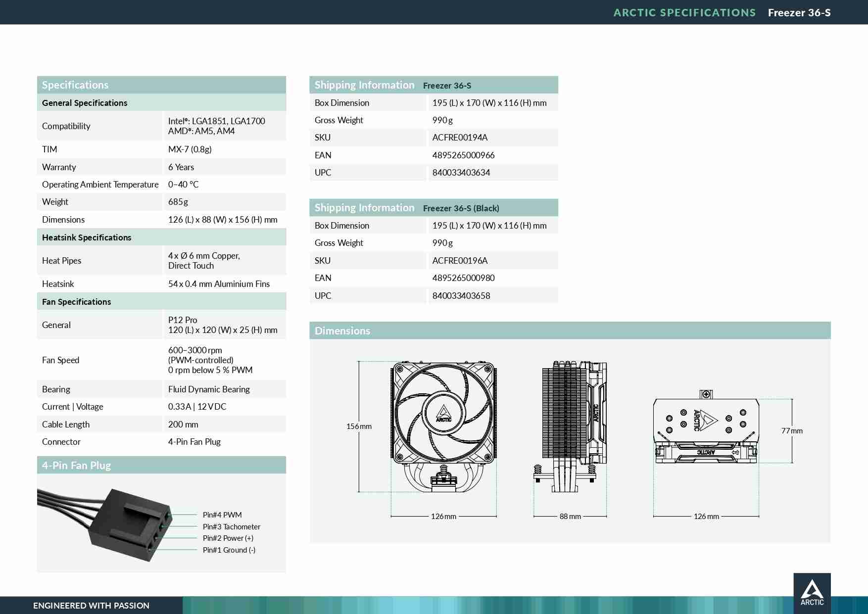Screen dimensions: 868x614
Task: Select '4 x Ø 6 mm Copper,' text
Action: [x=204, y=256]
